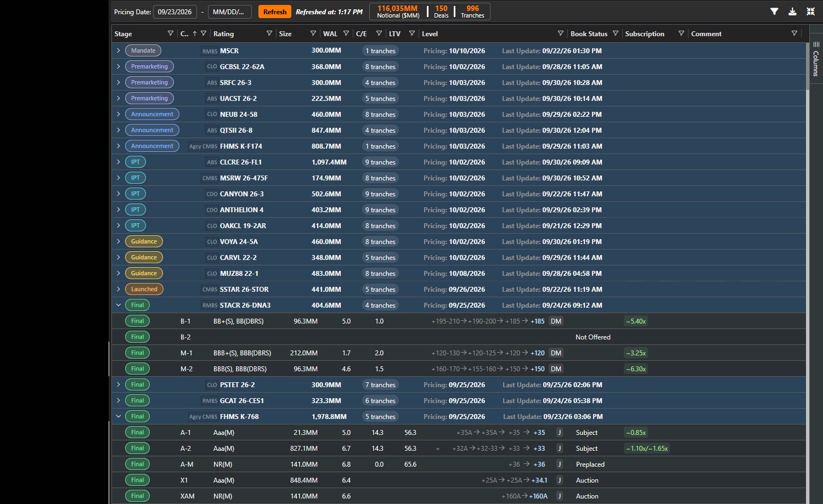823x504 pixels.
Task: Open the Size column filter icon
Action: pos(313,33)
